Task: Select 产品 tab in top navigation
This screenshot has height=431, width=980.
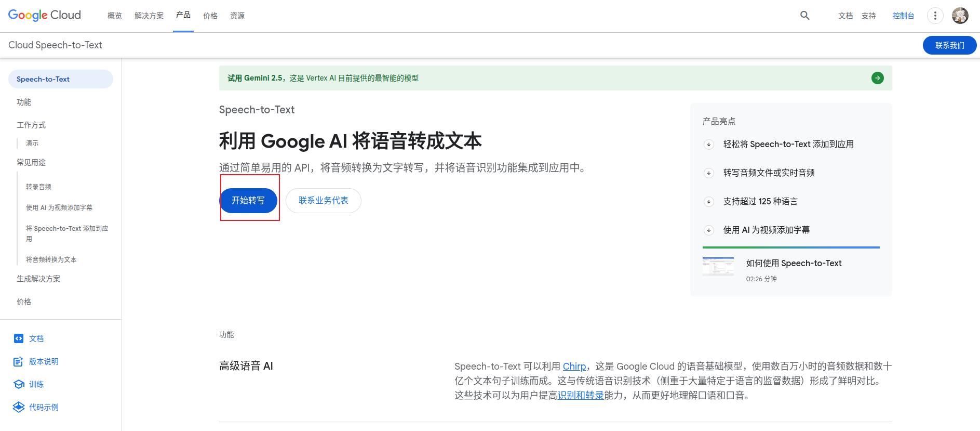Action: pos(183,15)
